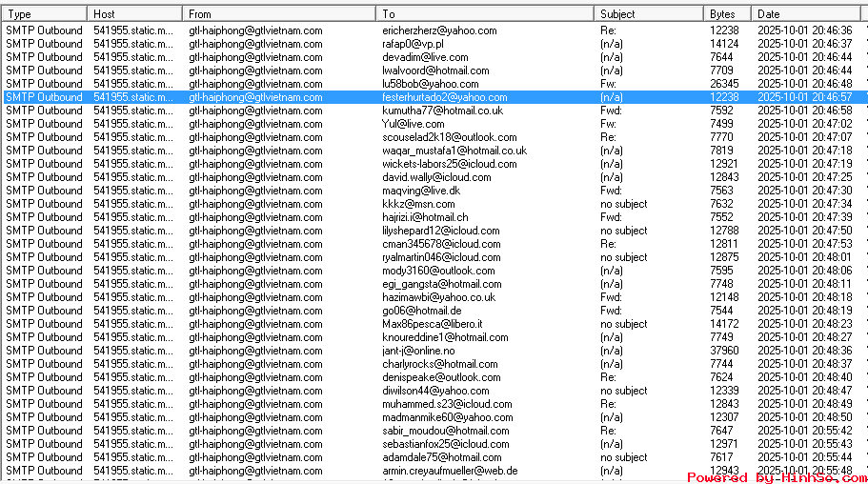Select the highlighted festerhurtado2@yahoo.com row
This screenshot has width=868, height=484.
click(x=444, y=97)
